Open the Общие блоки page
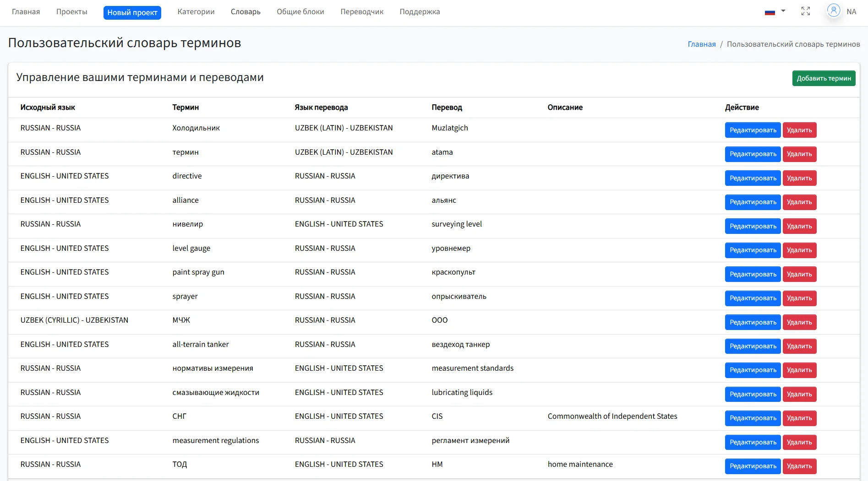Screen dimensions: 868x481 300,11
